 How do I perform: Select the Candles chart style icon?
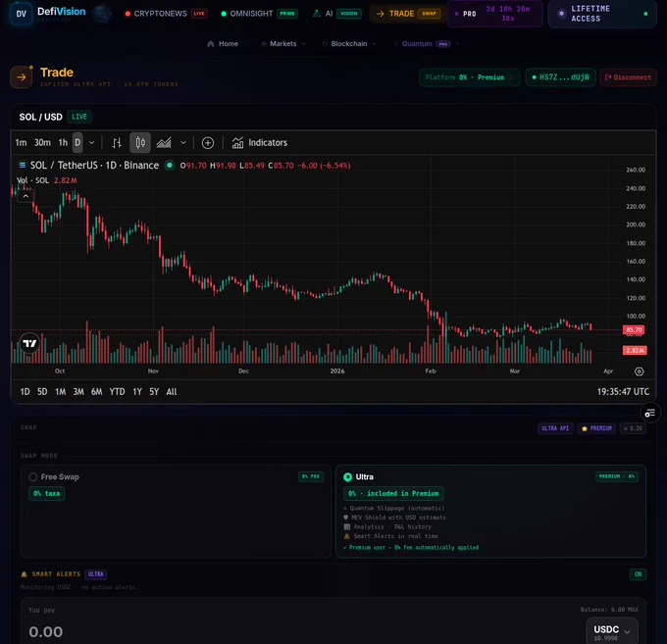[140, 143]
